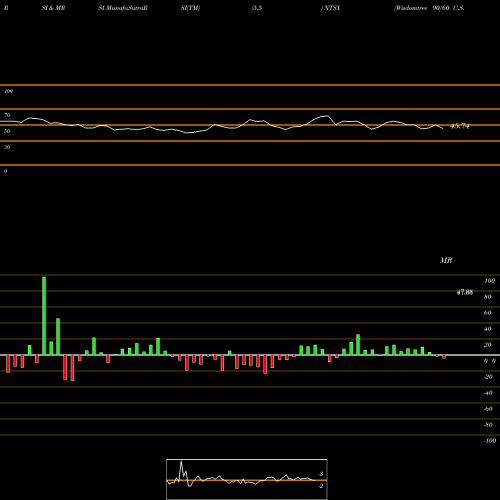Screen dimensions: 500x500
Task: Click the 2 label in the mini chart
Action: (x=321, y=486)
